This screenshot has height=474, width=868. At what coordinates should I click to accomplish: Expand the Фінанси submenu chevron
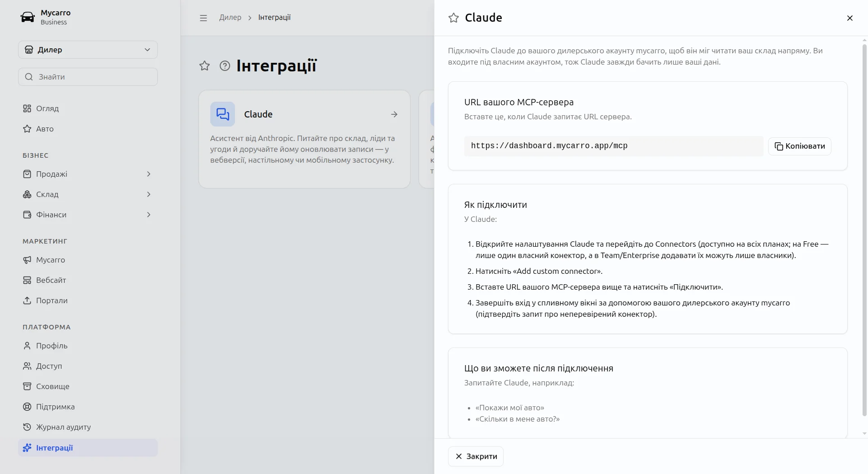pyautogui.click(x=149, y=215)
